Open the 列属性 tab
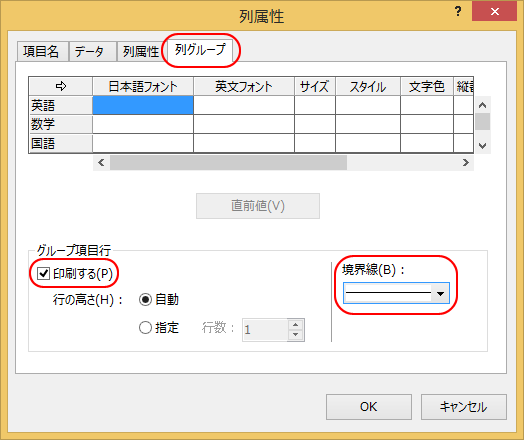The image size is (524, 440). pyautogui.click(x=140, y=52)
